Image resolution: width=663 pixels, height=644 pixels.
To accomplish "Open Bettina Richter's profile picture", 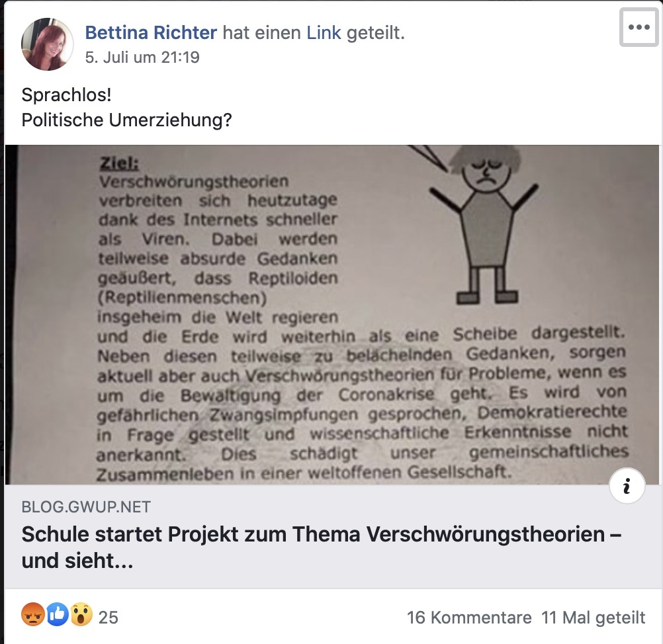I will [48, 44].
